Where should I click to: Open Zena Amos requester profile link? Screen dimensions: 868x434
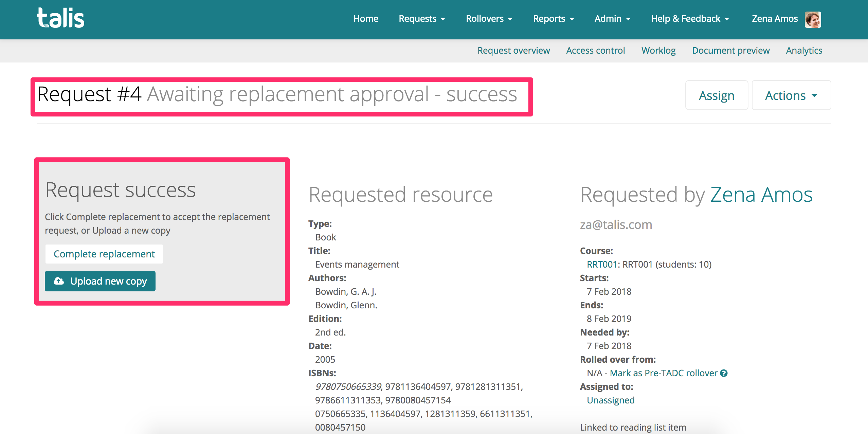tap(762, 195)
